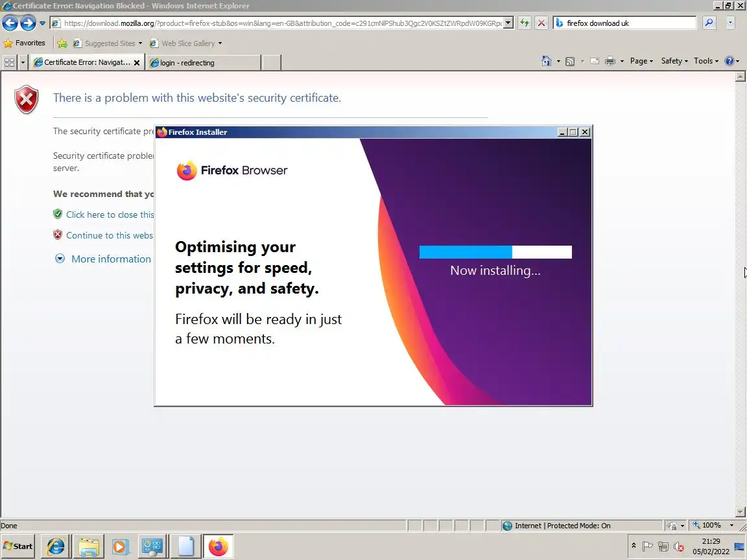Image resolution: width=747 pixels, height=560 pixels.
Task: Open the Page menu
Action: [641, 61]
